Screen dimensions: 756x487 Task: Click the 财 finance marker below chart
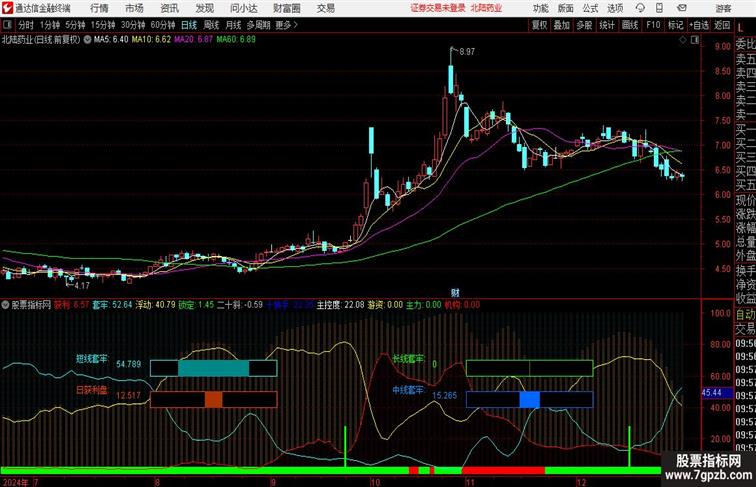455,293
